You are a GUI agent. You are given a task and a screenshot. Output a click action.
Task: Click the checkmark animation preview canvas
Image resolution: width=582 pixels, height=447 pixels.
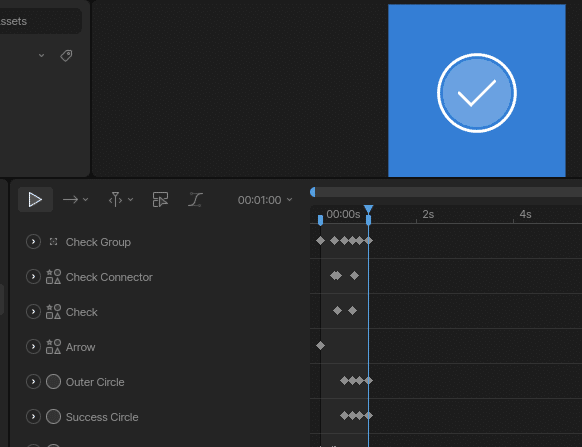(477, 91)
